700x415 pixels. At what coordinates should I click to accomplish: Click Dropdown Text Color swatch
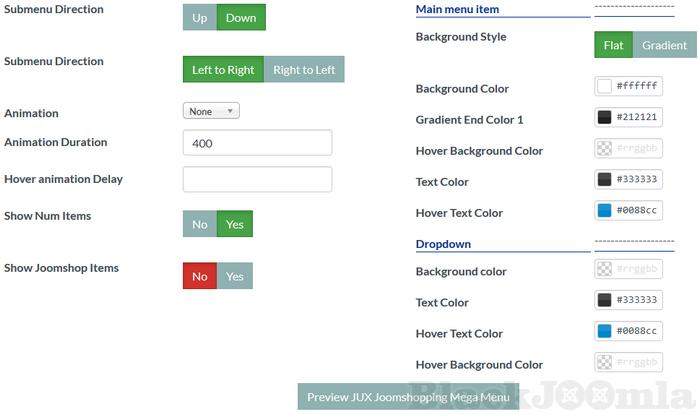tap(604, 300)
